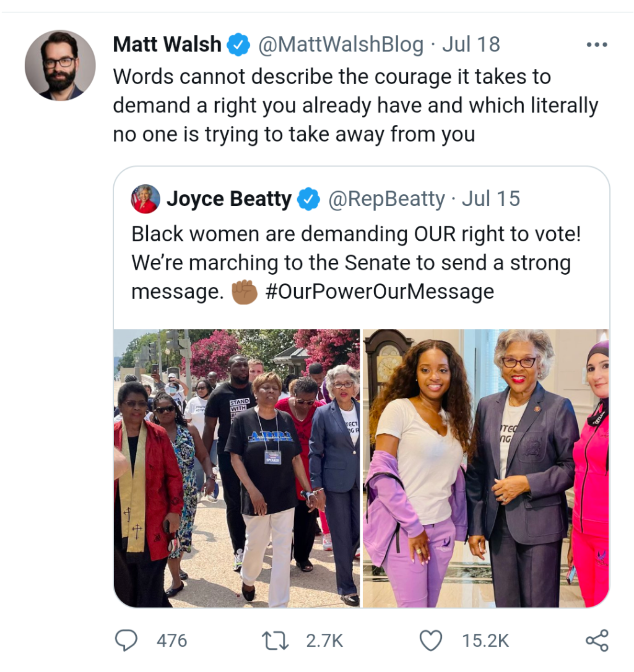This screenshot has height=672, width=634.
Task: Open quoted tweet text about marching to Senate
Action: pos(351,262)
